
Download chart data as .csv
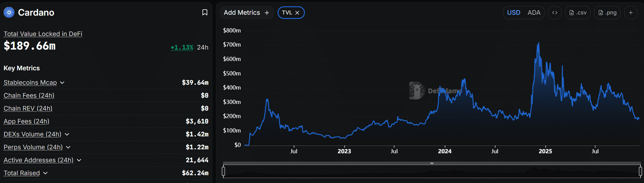(x=578, y=13)
